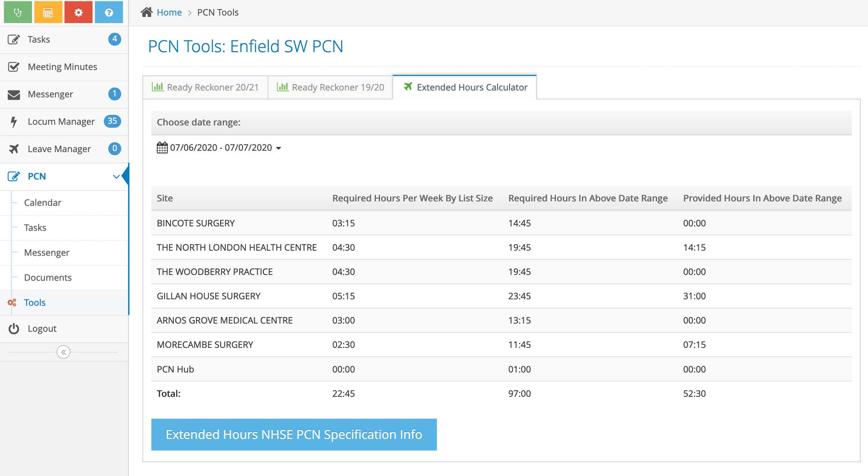Open Meeting Minutes in sidebar
Viewport: 868px width, 476px height.
point(62,67)
